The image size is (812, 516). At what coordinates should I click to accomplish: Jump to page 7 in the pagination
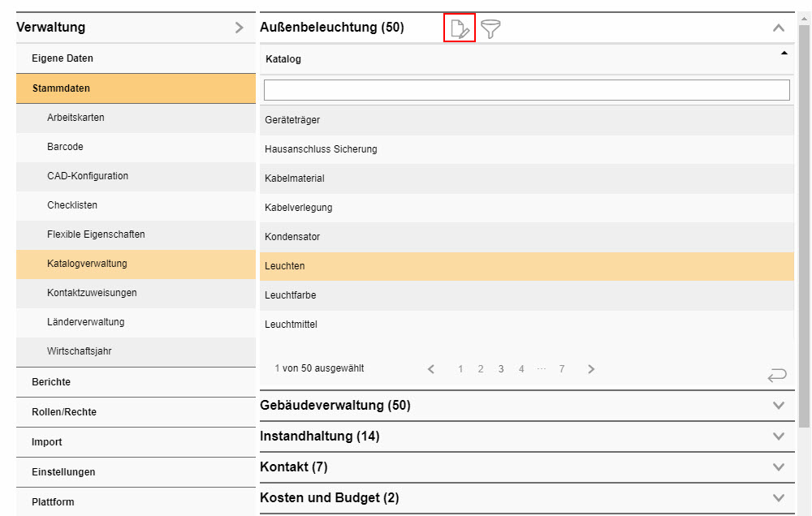click(562, 368)
